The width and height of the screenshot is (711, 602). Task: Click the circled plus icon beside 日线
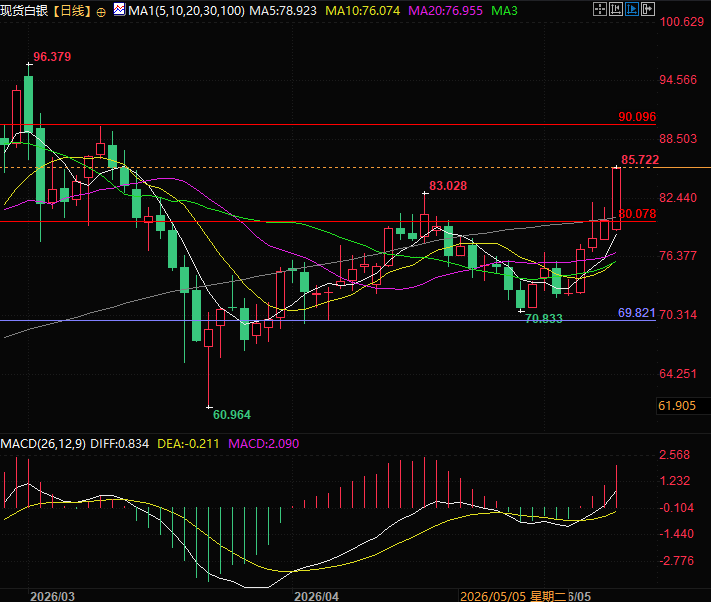click(x=101, y=12)
